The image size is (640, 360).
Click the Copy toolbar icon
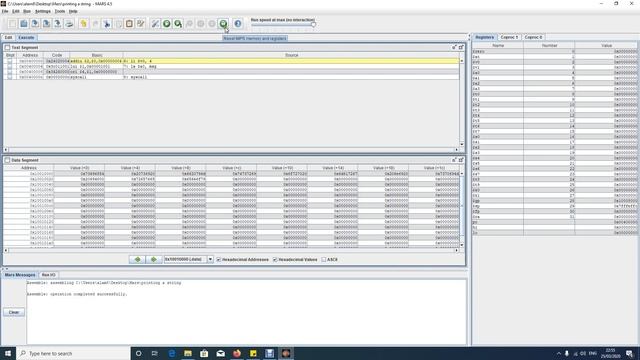click(x=118, y=24)
